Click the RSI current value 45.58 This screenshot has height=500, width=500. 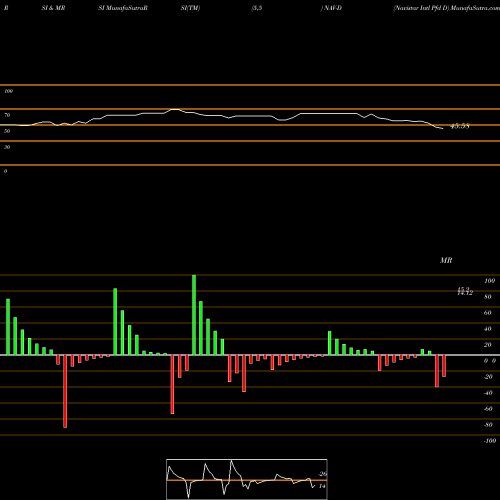pos(460,126)
